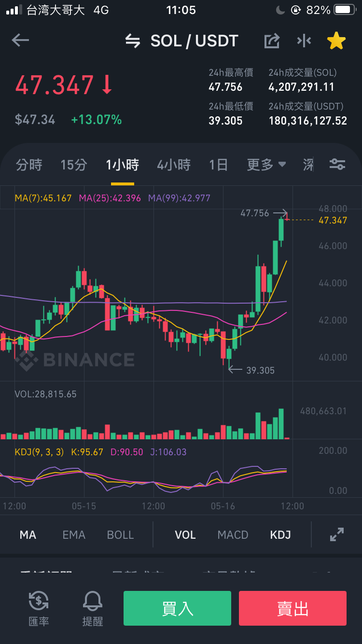Toggle the yellow favorite star
Image resolution: width=362 pixels, height=644 pixels.
pos(336,41)
